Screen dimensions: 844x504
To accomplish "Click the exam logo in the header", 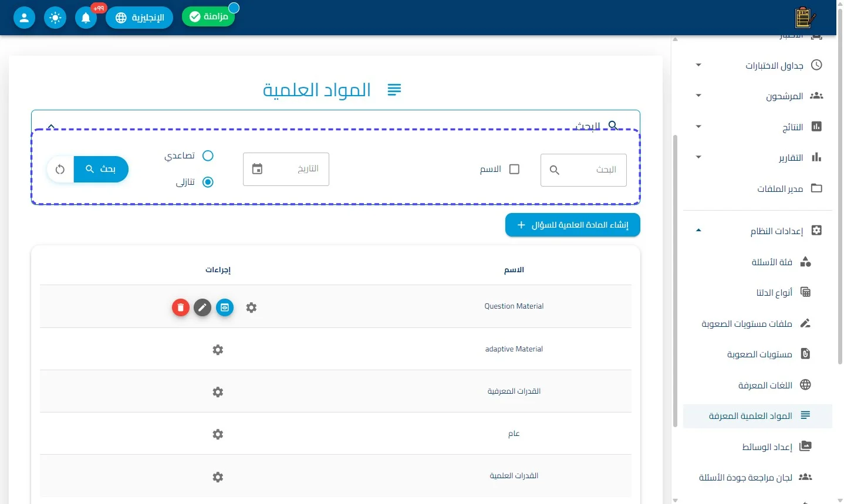I will pos(805,18).
